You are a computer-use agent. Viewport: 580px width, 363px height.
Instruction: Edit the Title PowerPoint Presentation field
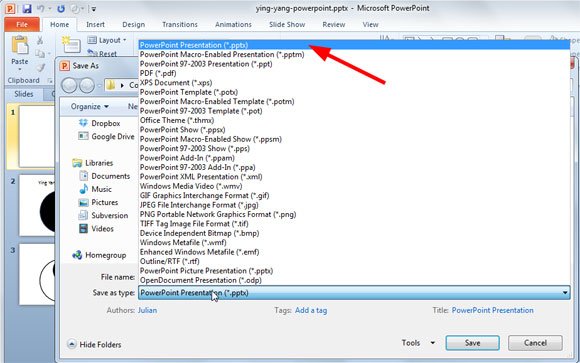coord(492,310)
